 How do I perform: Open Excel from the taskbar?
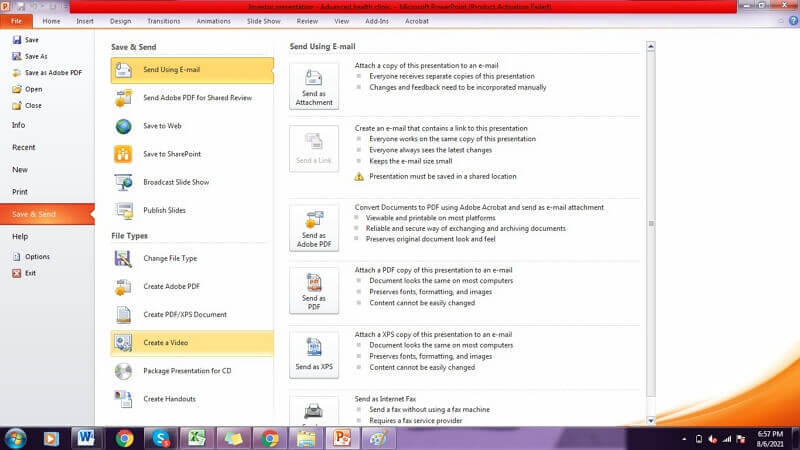(196, 438)
